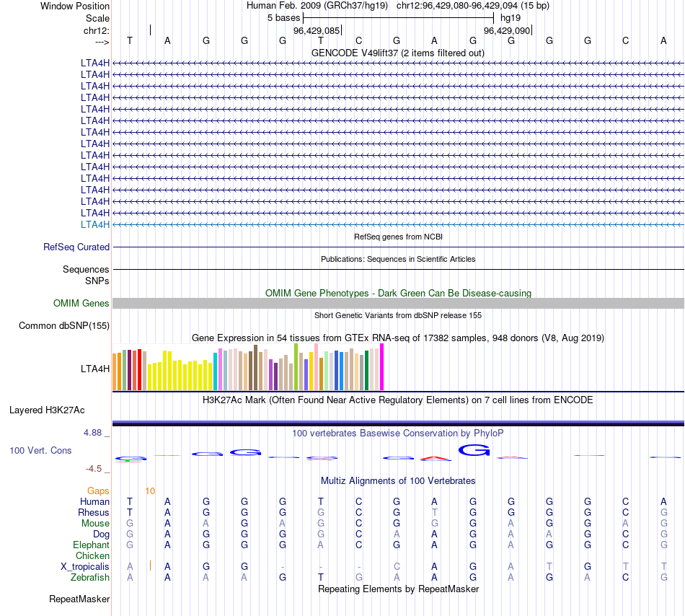
Task: Click the Layered H3K27Ac track label
Action: point(47,410)
